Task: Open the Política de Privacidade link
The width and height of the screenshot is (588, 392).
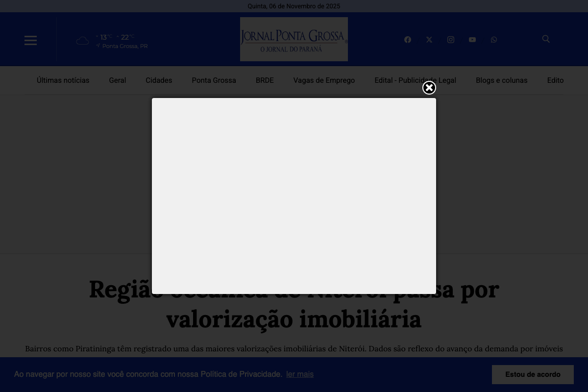Action: click(x=240, y=374)
